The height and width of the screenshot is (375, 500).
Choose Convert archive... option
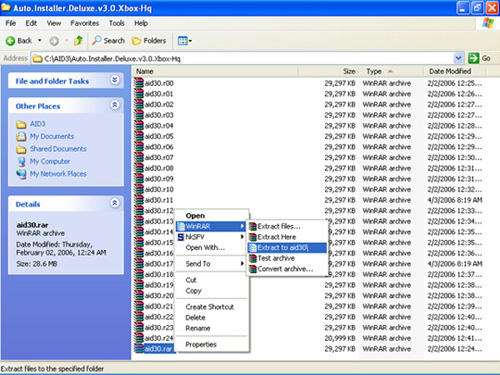(x=287, y=269)
